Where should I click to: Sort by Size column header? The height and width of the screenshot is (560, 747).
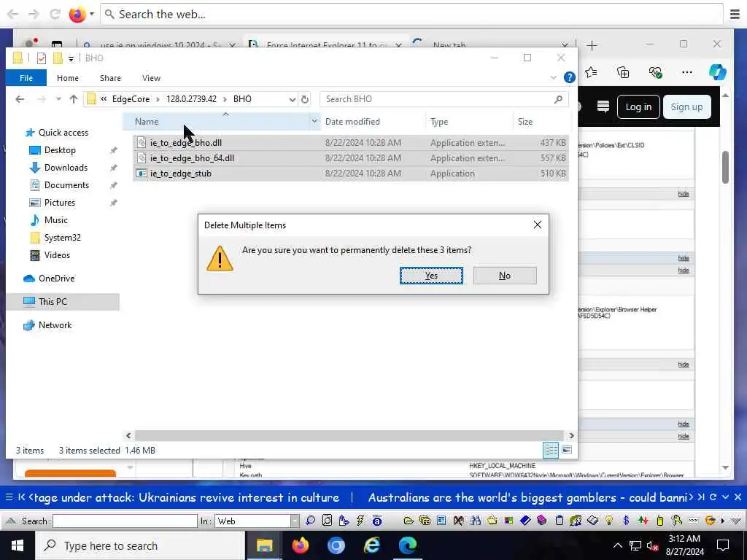(x=525, y=122)
